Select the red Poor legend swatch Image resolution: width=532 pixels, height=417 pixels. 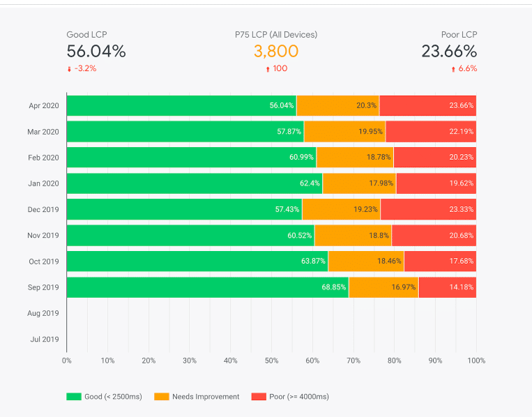click(259, 397)
